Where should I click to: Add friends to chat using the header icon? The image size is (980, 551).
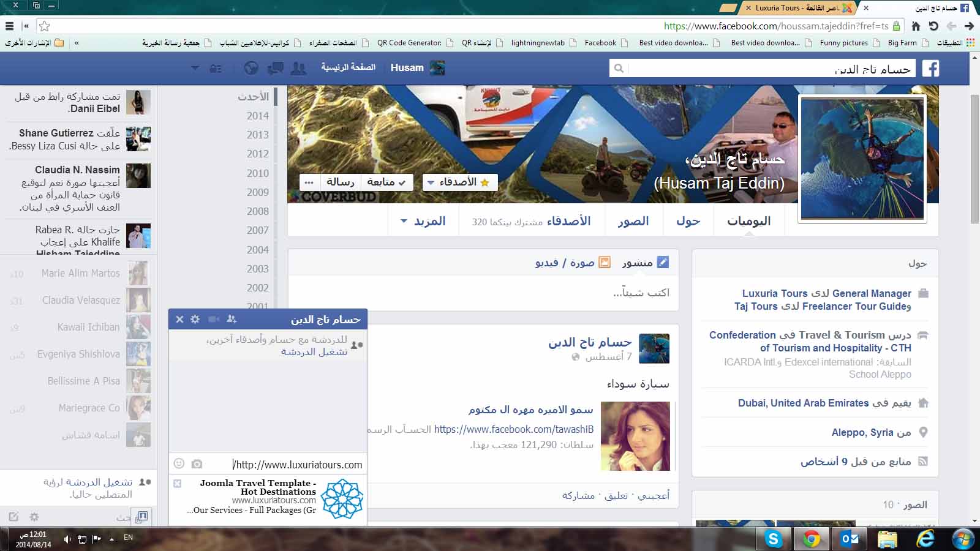tap(232, 319)
